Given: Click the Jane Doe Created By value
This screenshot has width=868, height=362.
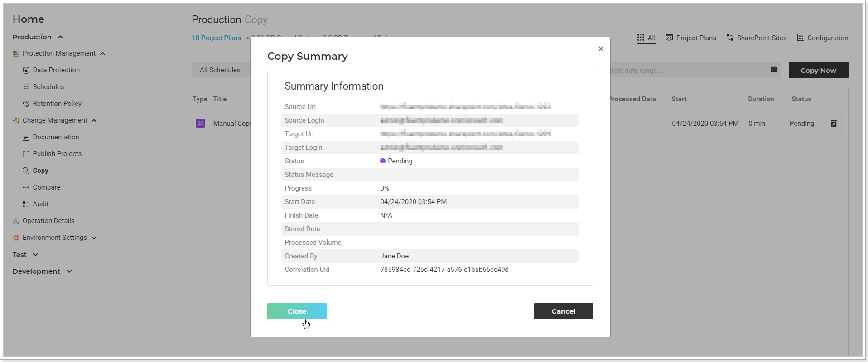Looking at the screenshot, I should click(395, 256).
